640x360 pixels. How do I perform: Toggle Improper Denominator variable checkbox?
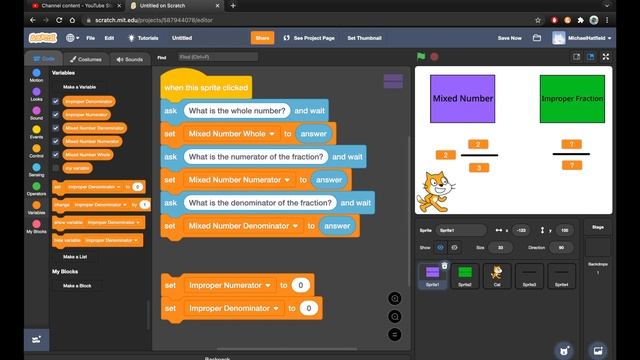pos(56,101)
